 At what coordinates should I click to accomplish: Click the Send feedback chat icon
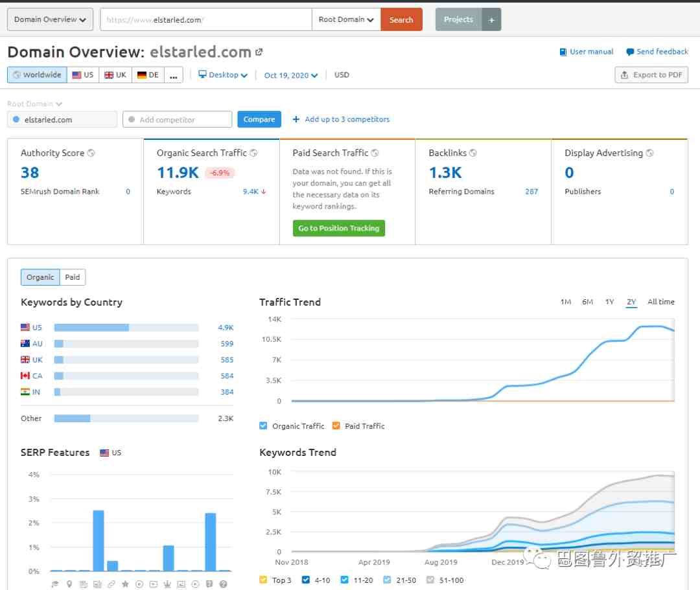[630, 52]
